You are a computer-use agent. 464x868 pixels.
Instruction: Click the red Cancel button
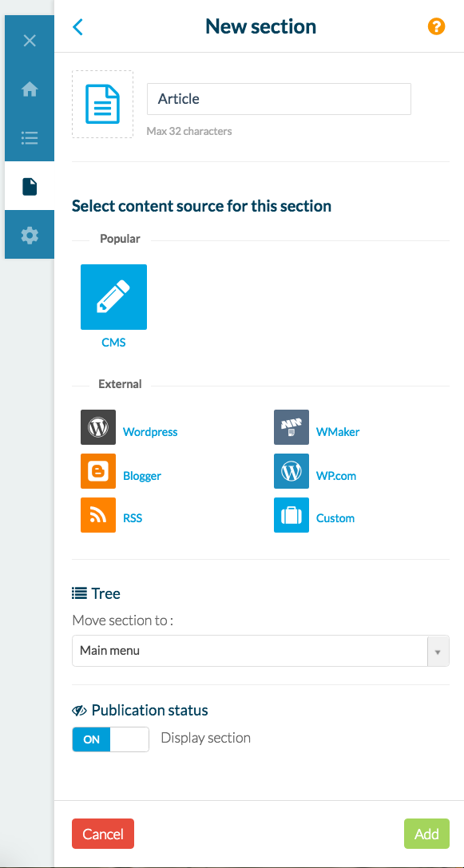(103, 834)
